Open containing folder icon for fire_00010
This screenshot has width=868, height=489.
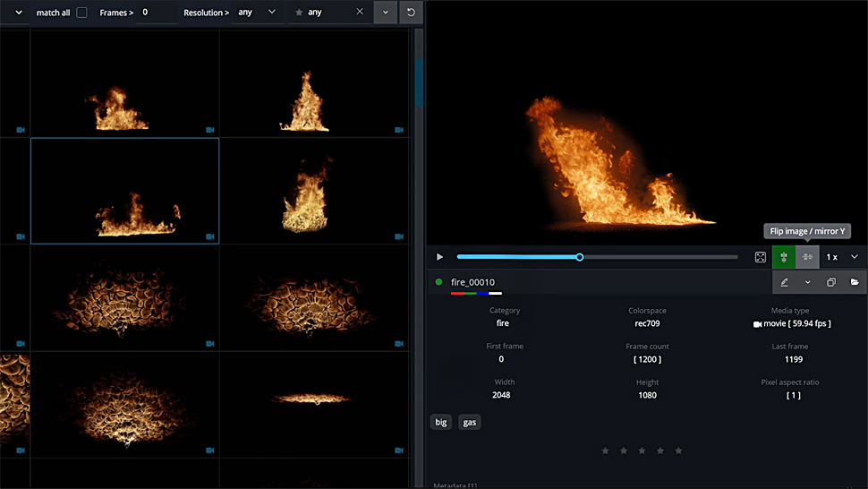coord(855,282)
